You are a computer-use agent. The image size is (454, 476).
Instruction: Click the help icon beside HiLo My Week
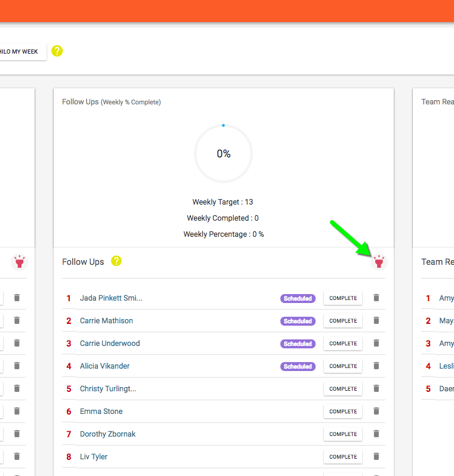pyautogui.click(x=57, y=51)
